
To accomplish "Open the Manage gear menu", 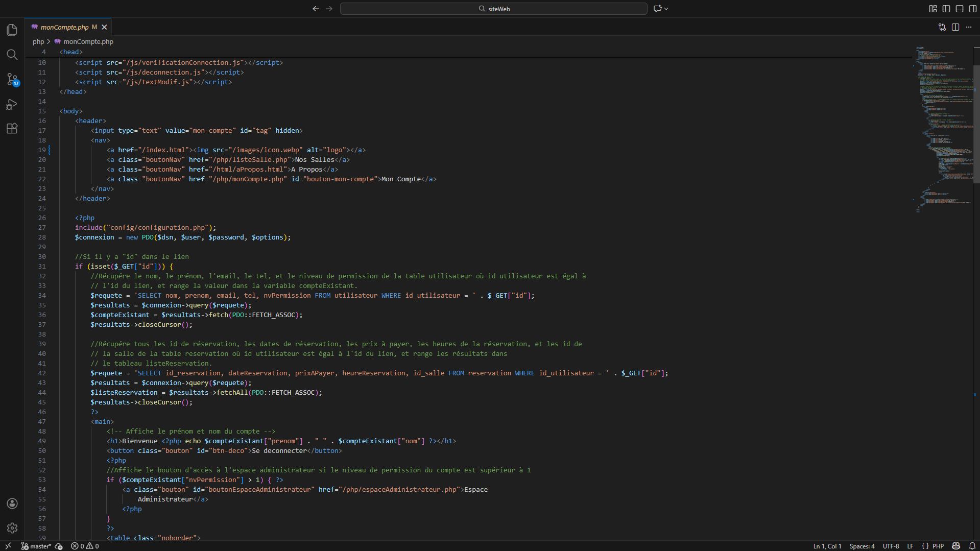I will tap(12, 528).
